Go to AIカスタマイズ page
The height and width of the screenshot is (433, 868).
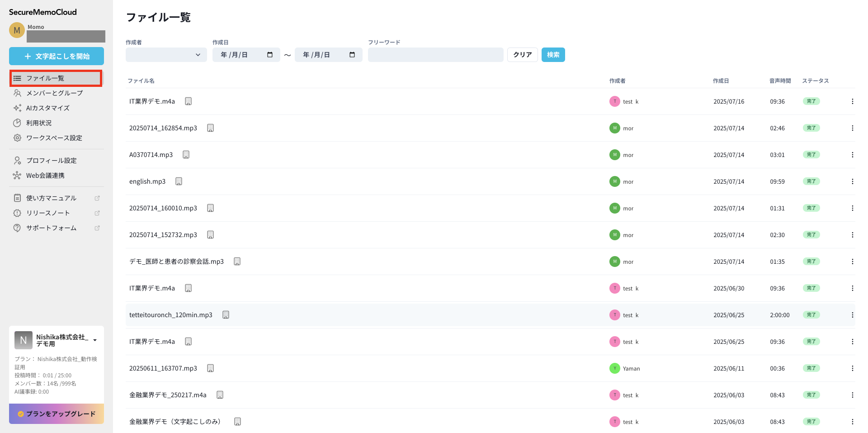[47, 108]
